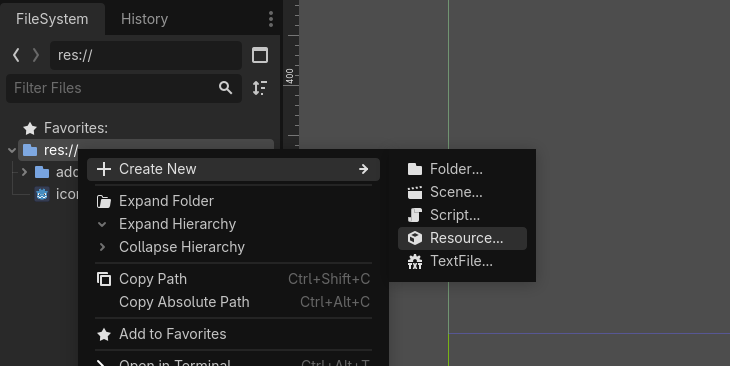Switch to the FileSystem tab

click(x=52, y=19)
